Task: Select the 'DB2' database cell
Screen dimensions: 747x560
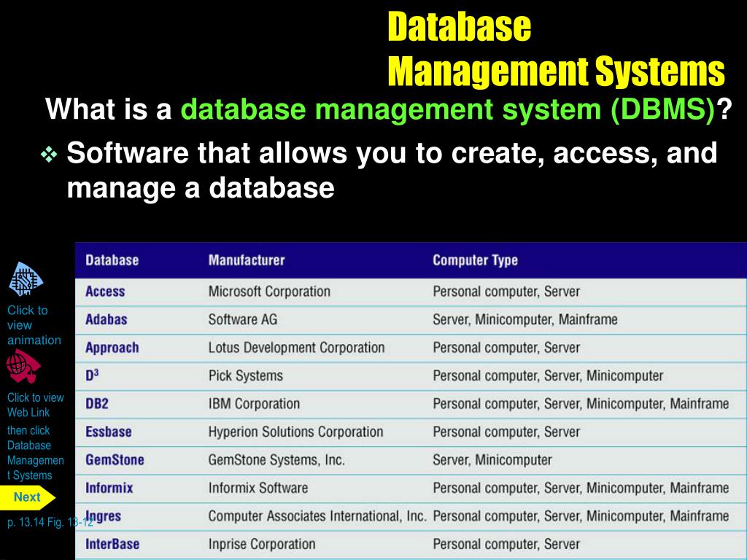Action: pyautogui.click(x=97, y=404)
